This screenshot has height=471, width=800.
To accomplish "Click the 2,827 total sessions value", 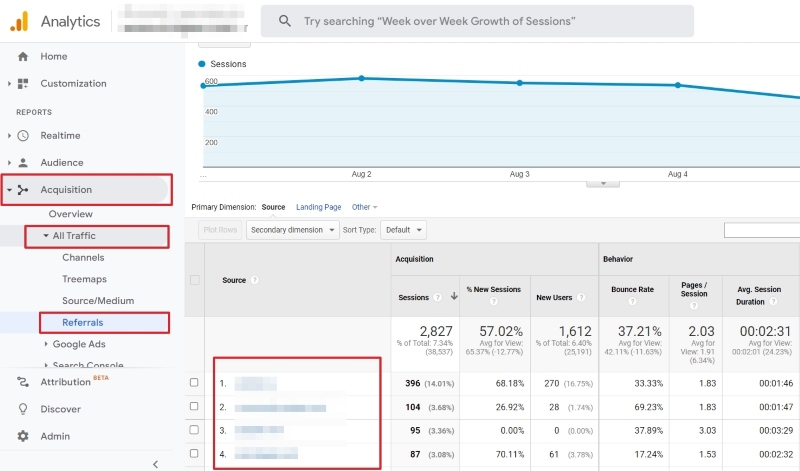I will point(436,331).
